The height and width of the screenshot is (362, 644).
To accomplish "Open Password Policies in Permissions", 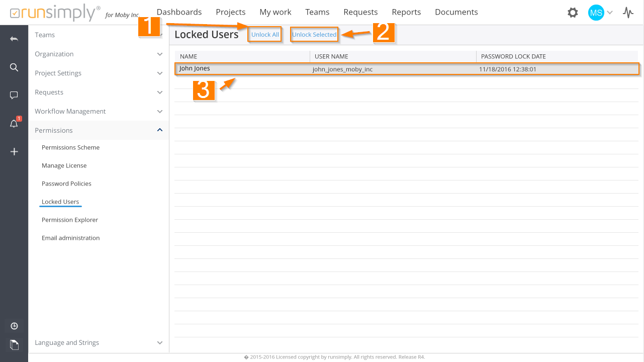I will tap(66, 184).
